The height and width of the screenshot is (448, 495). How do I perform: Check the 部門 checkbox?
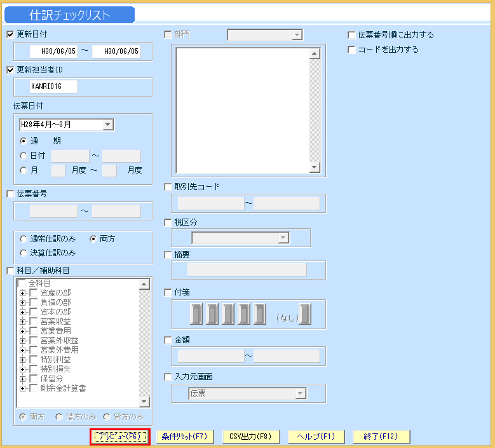click(x=168, y=34)
